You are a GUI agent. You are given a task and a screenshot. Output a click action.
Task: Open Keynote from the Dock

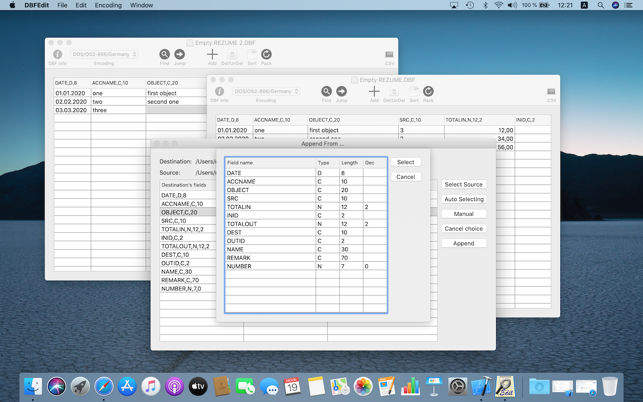(434, 386)
